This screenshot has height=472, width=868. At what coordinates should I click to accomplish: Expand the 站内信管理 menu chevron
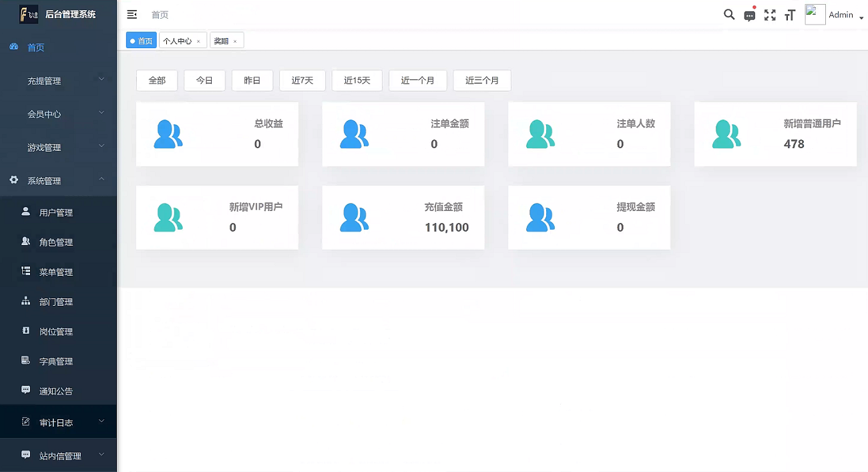pos(101,455)
